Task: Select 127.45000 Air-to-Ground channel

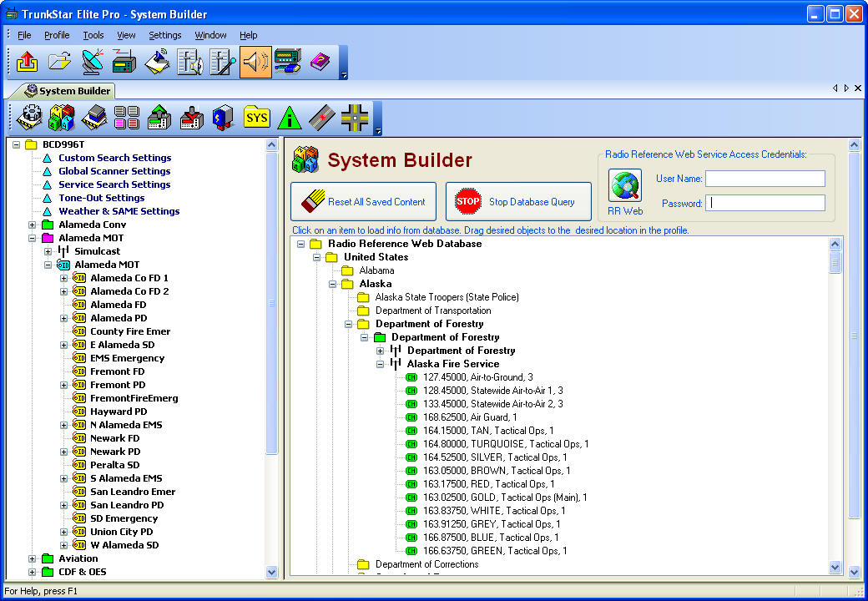Action: [477, 377]
